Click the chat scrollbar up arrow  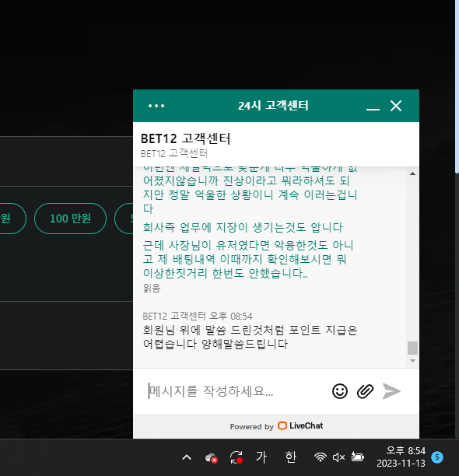(x=412, y=173)
